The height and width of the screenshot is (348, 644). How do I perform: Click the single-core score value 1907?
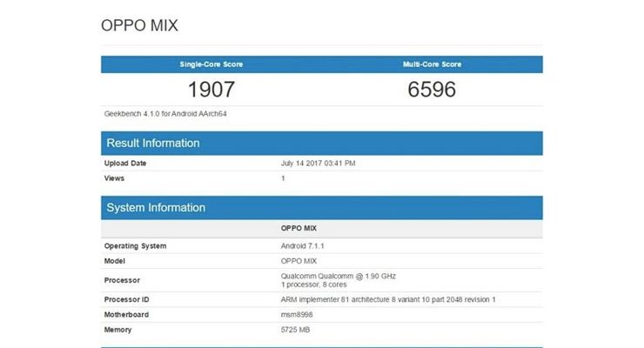(x=211, y=89)
